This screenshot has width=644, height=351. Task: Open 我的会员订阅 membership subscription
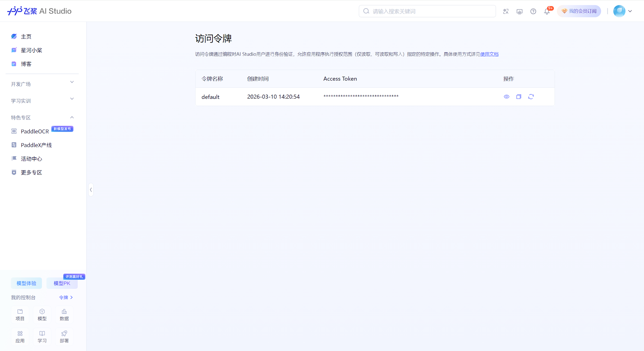579,11
